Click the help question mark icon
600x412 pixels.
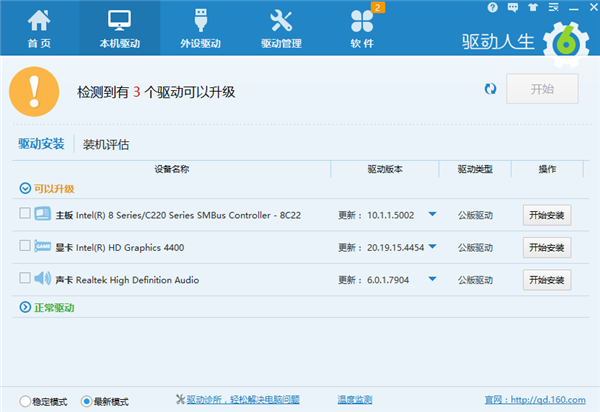492,8
